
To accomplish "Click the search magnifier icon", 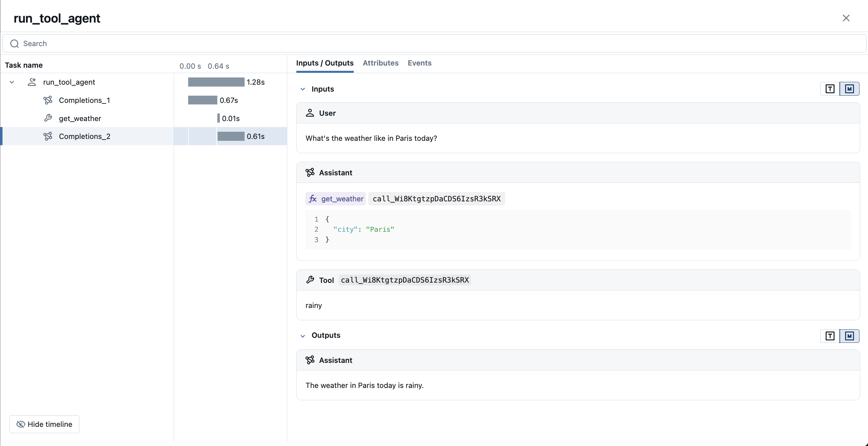I will point(14,44).
